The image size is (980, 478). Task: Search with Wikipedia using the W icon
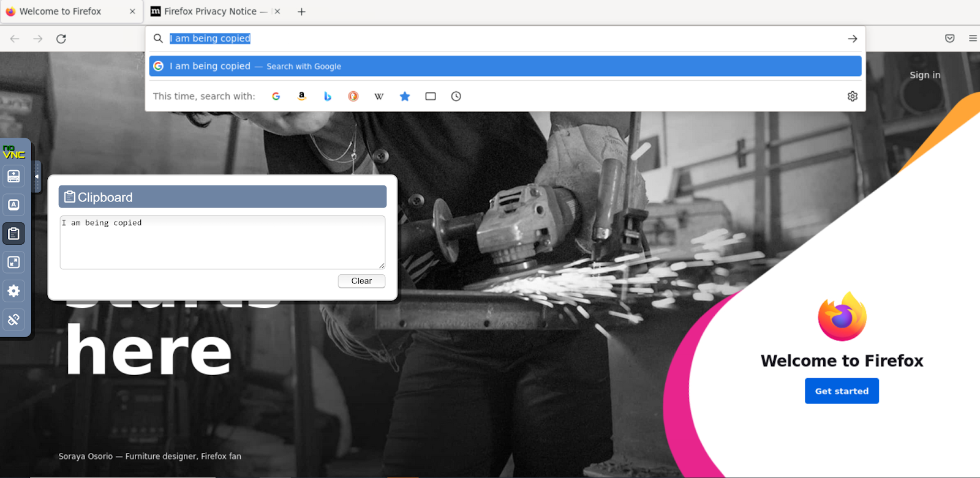(379, 96)
